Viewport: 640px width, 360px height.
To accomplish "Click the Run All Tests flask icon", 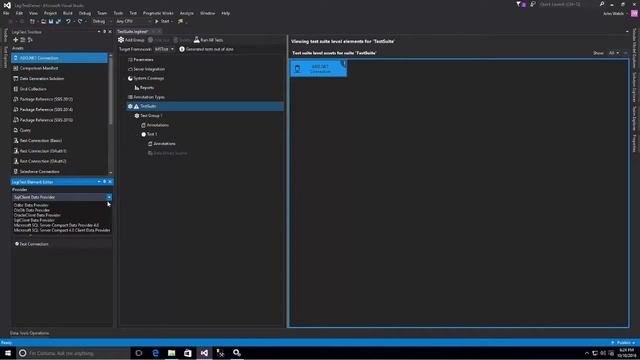I will click(196, 40).
